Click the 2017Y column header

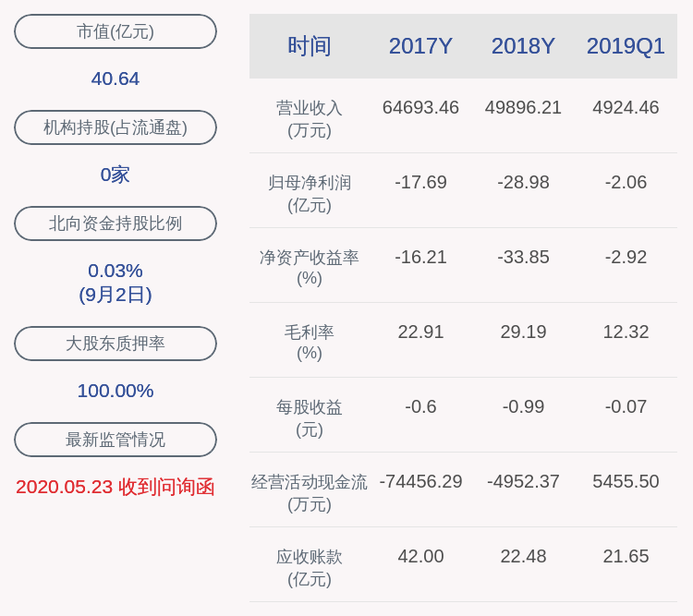coord(420,46)
